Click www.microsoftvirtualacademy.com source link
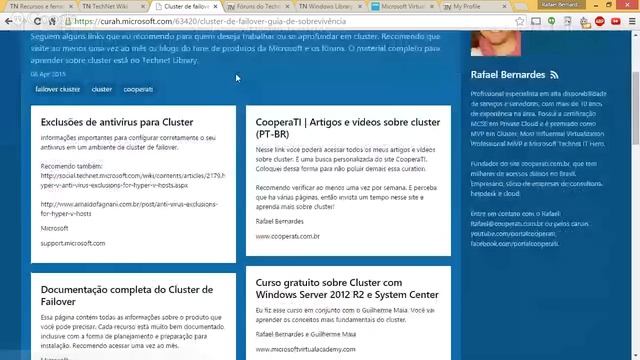The height and width of the screenshot is (360, 640). [x=305, y=349]
